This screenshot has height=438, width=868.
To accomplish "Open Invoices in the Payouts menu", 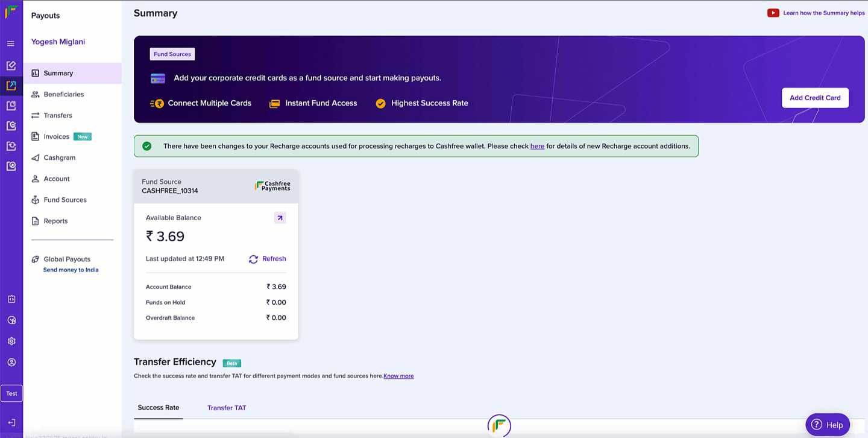I will coord(72,136).
